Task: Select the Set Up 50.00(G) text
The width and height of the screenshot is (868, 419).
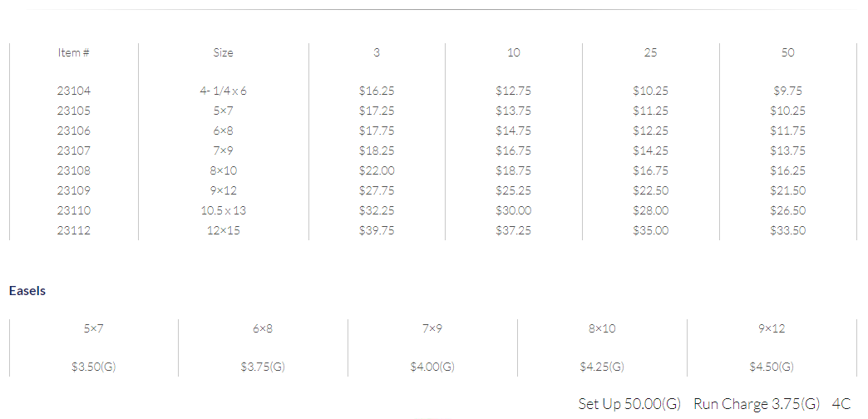Action: 629,404
